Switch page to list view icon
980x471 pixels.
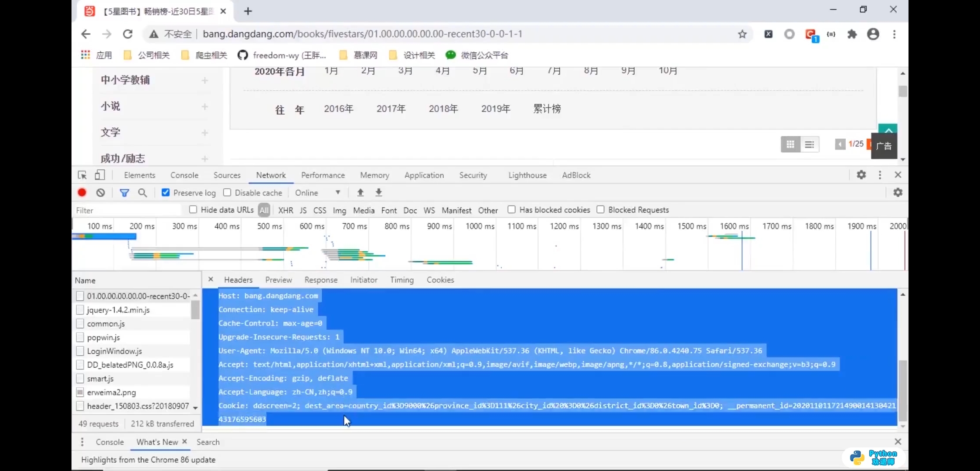pyautogui.click(x=810, y=144)
